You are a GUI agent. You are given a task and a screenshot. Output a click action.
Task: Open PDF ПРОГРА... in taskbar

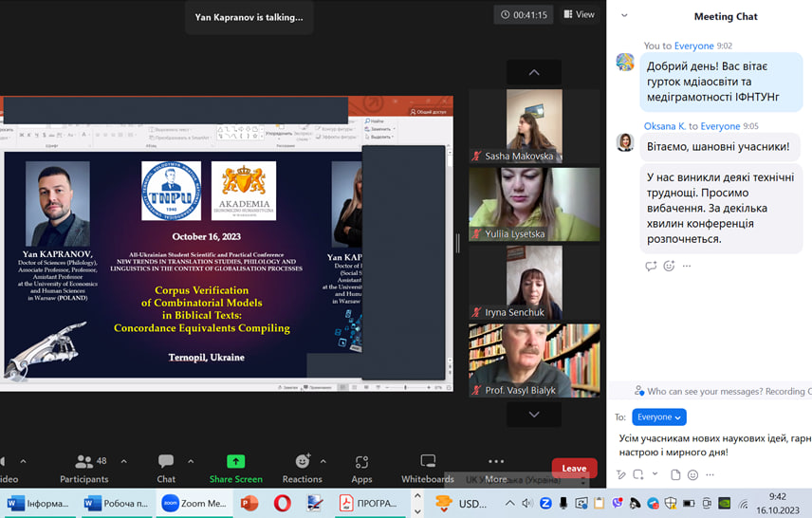(368, 503)
